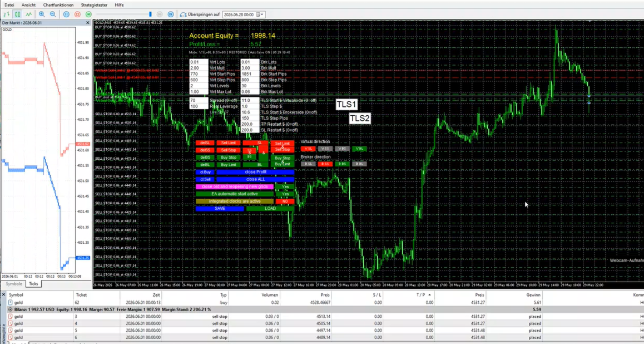Close the Der Markt panel
Image resolution: width=644 pixels, height=344 pixels.
87,23
